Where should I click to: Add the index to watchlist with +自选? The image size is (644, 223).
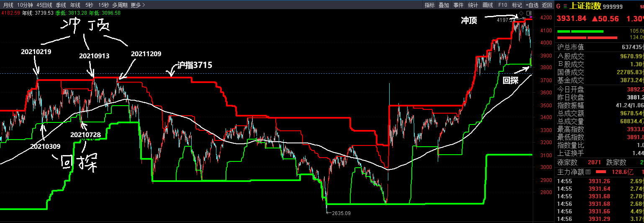click(532, 5)
